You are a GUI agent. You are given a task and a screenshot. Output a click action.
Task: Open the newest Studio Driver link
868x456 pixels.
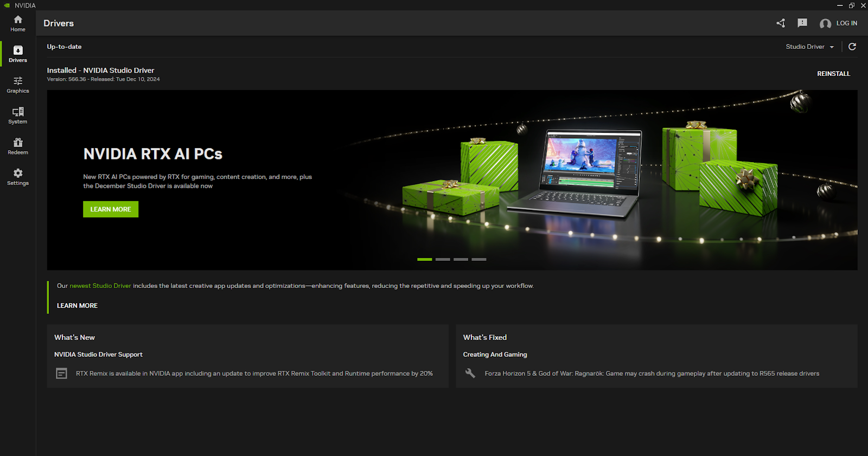click(100, 286)
